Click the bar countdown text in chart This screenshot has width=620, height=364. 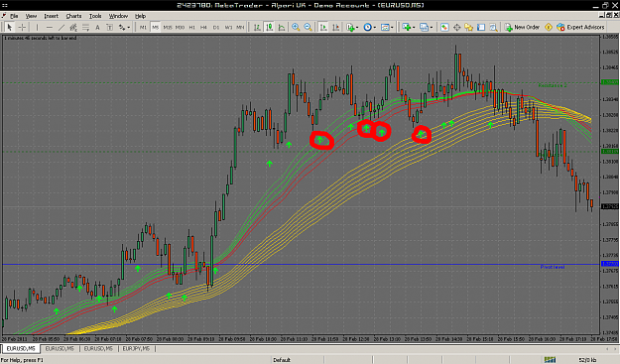pyautogui.click(x=40, y=38)
